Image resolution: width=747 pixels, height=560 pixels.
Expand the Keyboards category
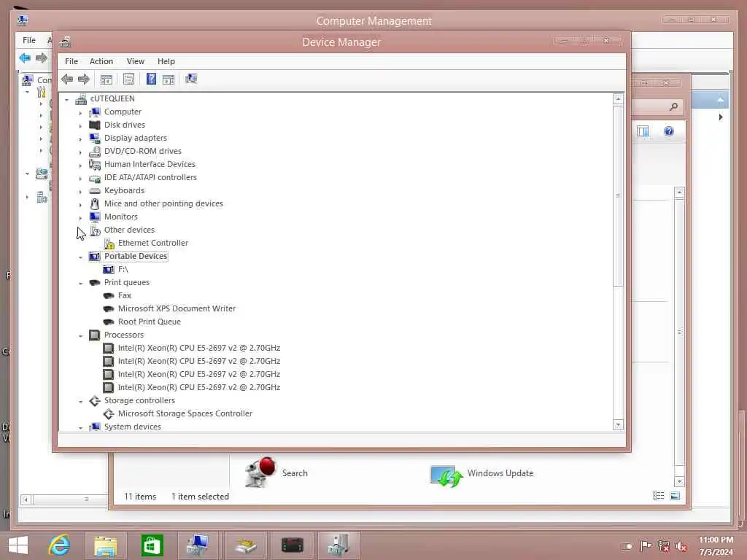(x=80, y=192)
